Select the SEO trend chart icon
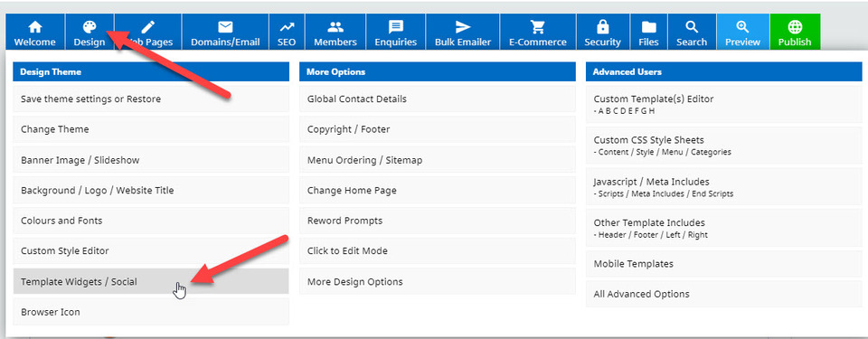This screenshot has height=339, width=868. tap(287, 26)
